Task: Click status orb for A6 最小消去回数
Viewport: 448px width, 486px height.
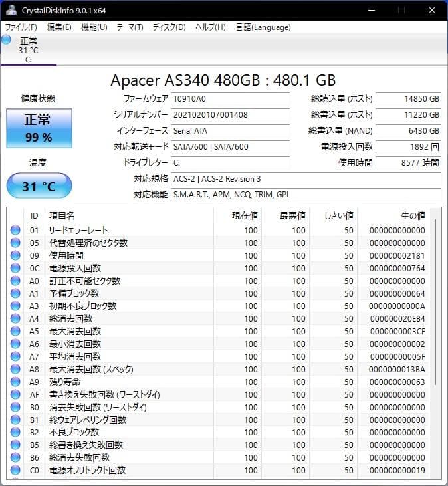Action: coord(15,344)
